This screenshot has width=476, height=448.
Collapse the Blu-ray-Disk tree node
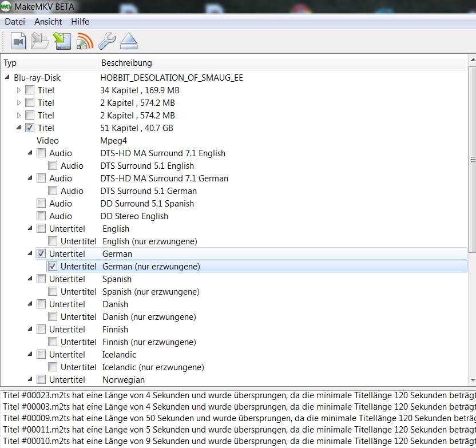pos(7,77)
